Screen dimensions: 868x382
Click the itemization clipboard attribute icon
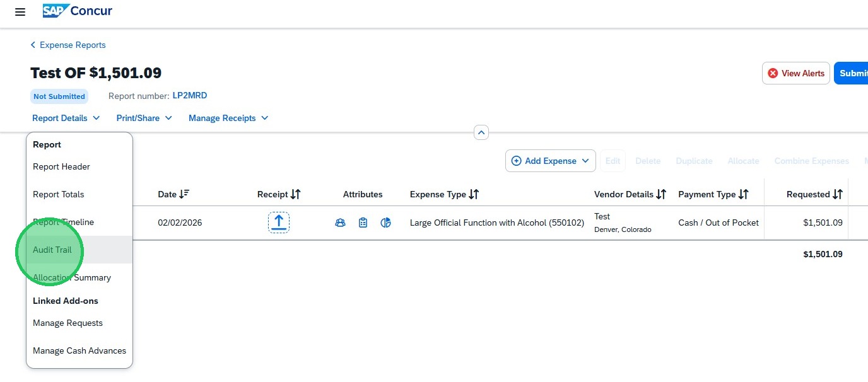click(363, 223)
